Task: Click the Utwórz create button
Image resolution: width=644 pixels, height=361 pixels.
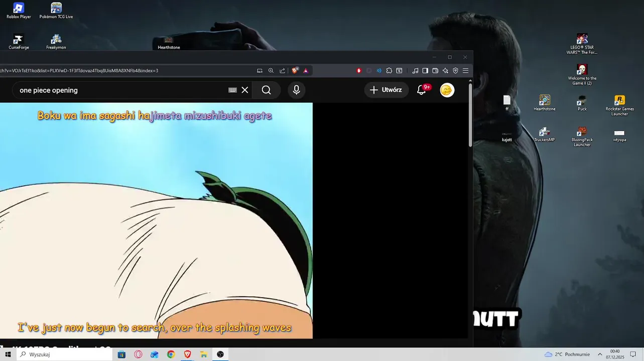Action: click(386, 90)
